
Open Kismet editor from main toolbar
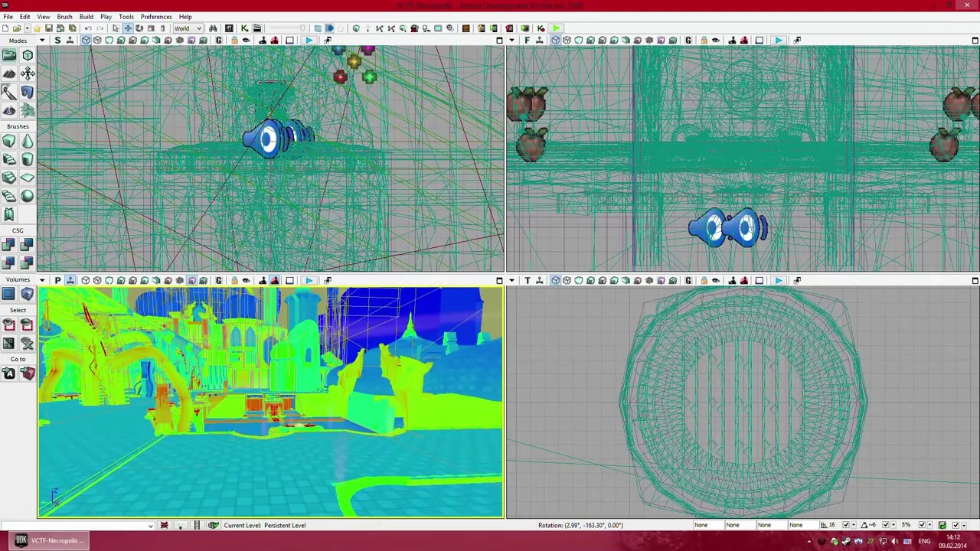(x=244, y=28)
